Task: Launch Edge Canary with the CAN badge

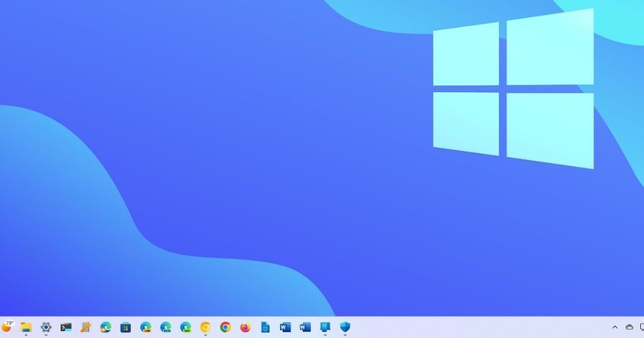Action: point(145,327)
